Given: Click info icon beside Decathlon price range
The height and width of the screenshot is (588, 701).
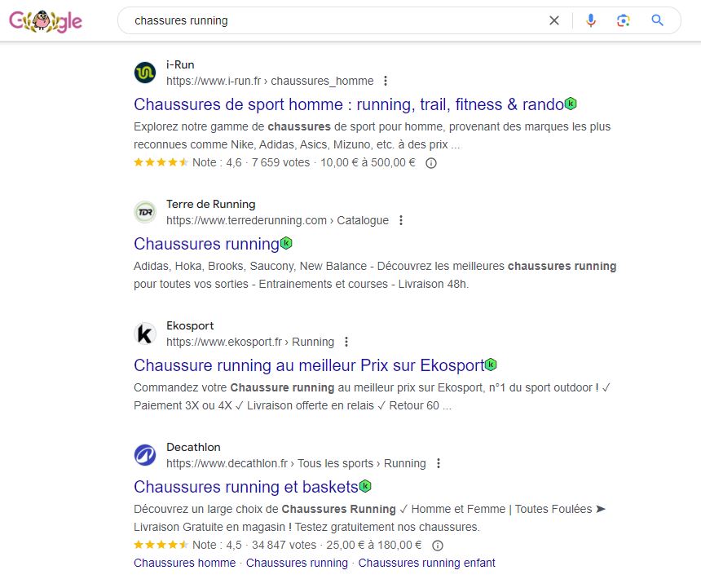Looking at the screenshot, I should [x=438, y=546].
